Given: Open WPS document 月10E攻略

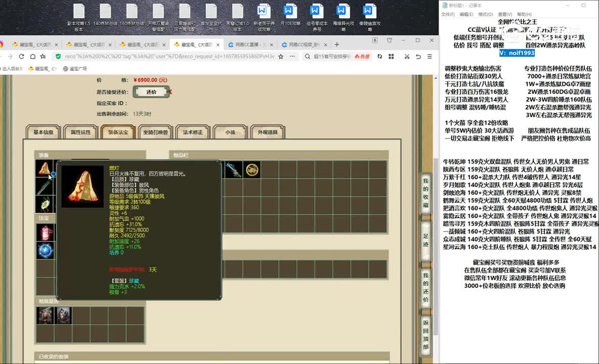Looking at the screenshot, I should pos(290,15).
